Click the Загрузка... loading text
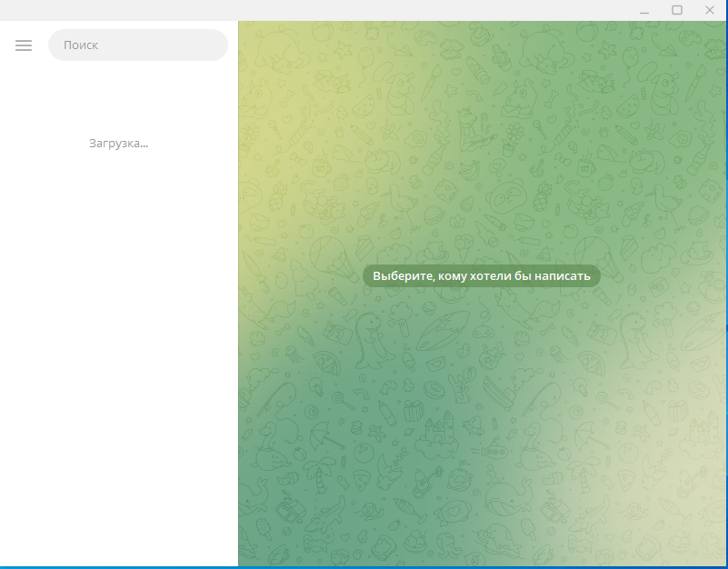The image size is (728, 569). pos(118,143)
